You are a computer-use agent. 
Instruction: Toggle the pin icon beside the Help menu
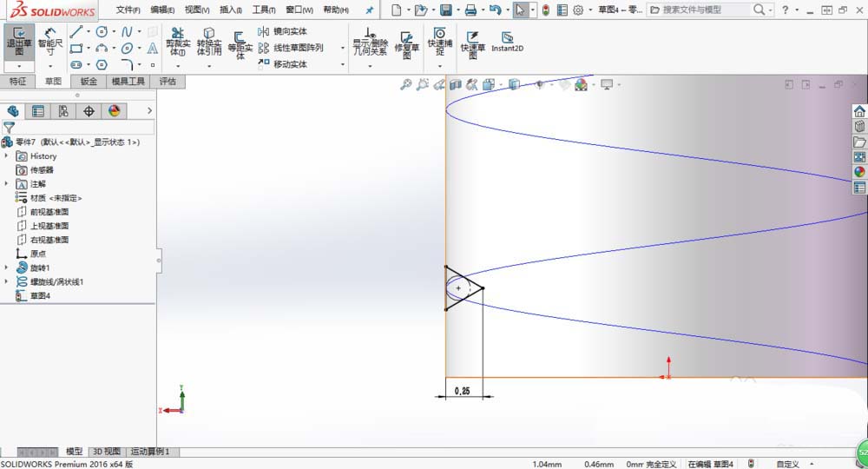click(x=370, y=10)
